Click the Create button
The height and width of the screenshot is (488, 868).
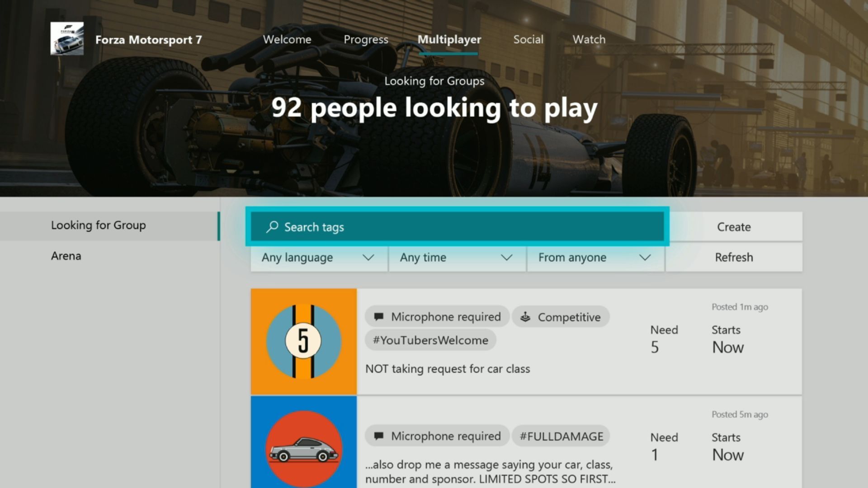[x=733, y=227]
